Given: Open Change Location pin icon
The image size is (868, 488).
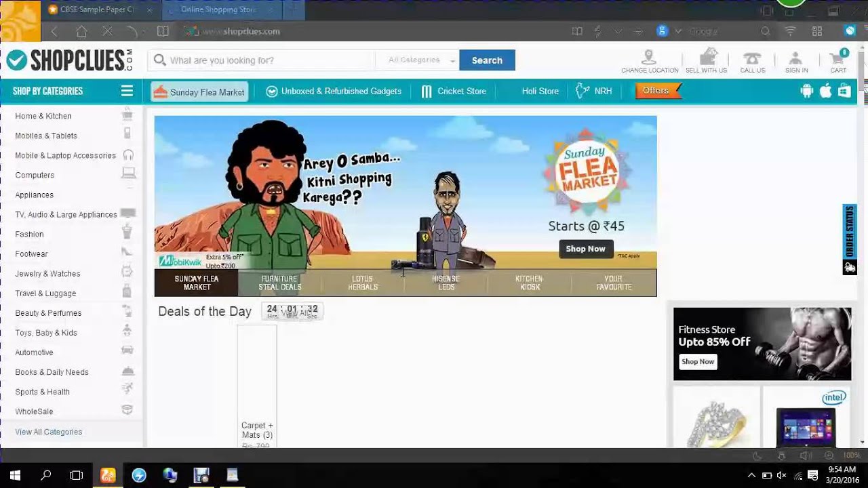Looking at the screenshot, I should pos(649,57).
